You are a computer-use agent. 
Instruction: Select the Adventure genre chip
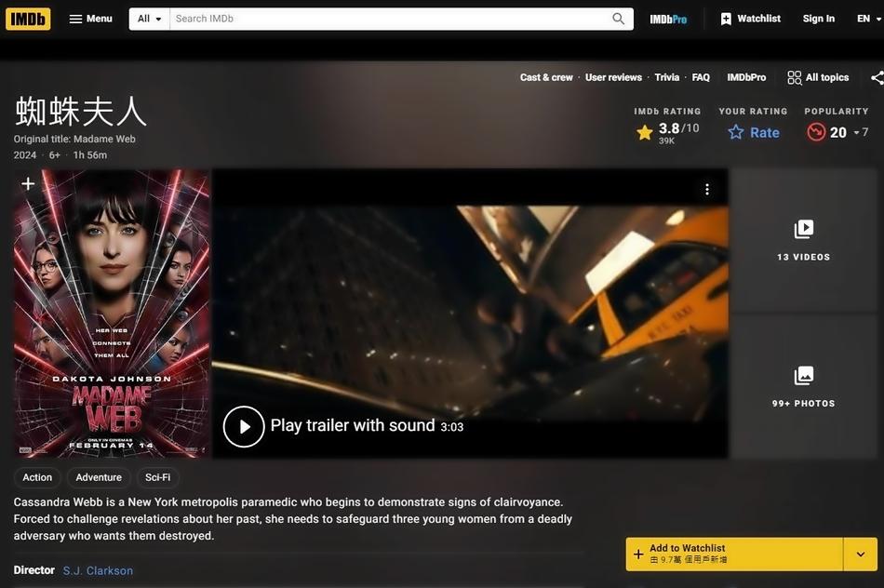pyautogui.click(x=99, y=477)
